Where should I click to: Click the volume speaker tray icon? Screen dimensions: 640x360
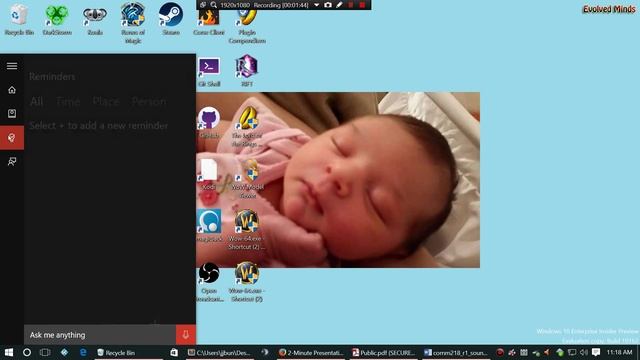584,352
